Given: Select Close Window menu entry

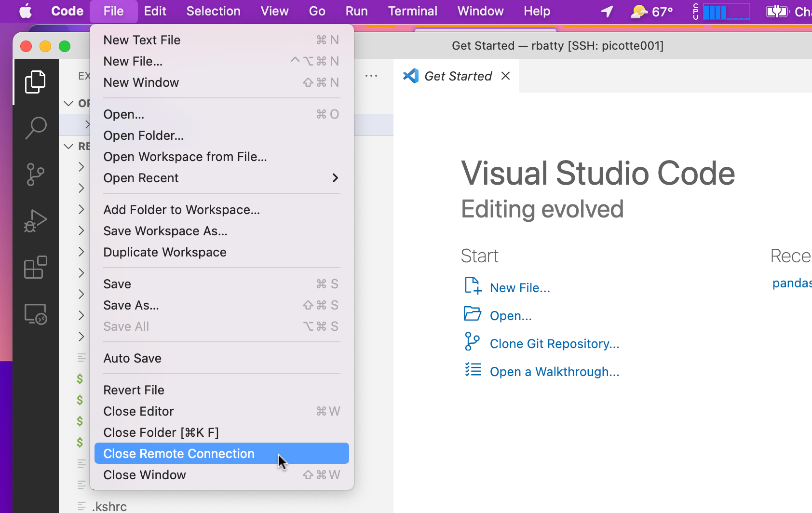Looking at the screenshot, I should [222, 475].
